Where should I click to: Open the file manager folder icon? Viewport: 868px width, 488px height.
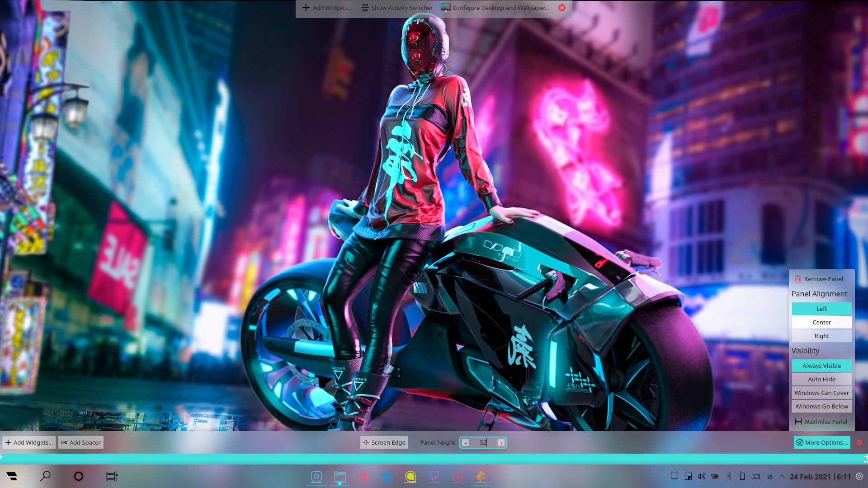point(340,476)
